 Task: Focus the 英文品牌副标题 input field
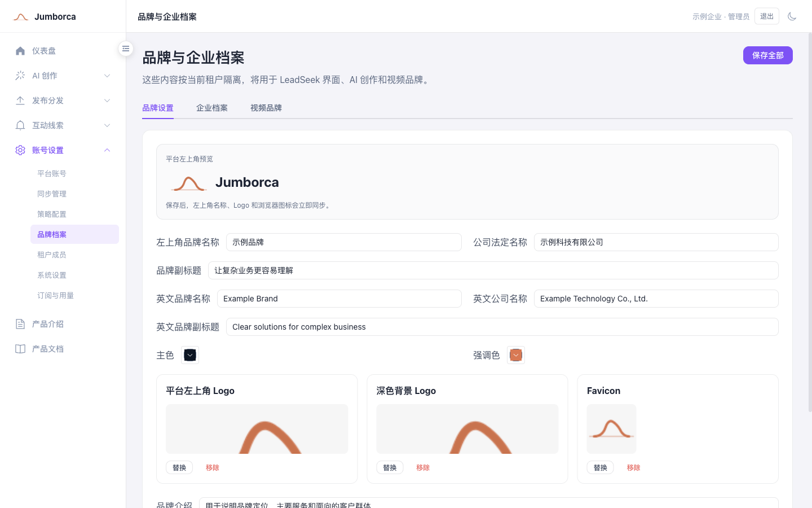click(x=502, y=327)
